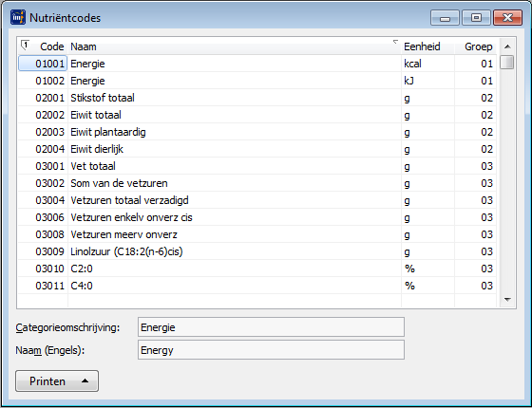Click the Eenheid column header
532x408 pixels.
(x=427, y=46)
